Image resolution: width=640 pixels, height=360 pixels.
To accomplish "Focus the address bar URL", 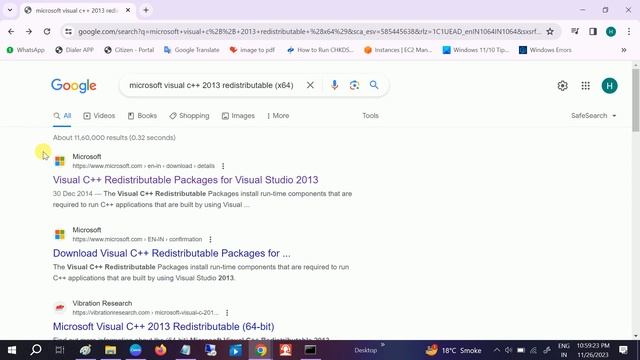I will pyautogui.click(x=309, y=31).
